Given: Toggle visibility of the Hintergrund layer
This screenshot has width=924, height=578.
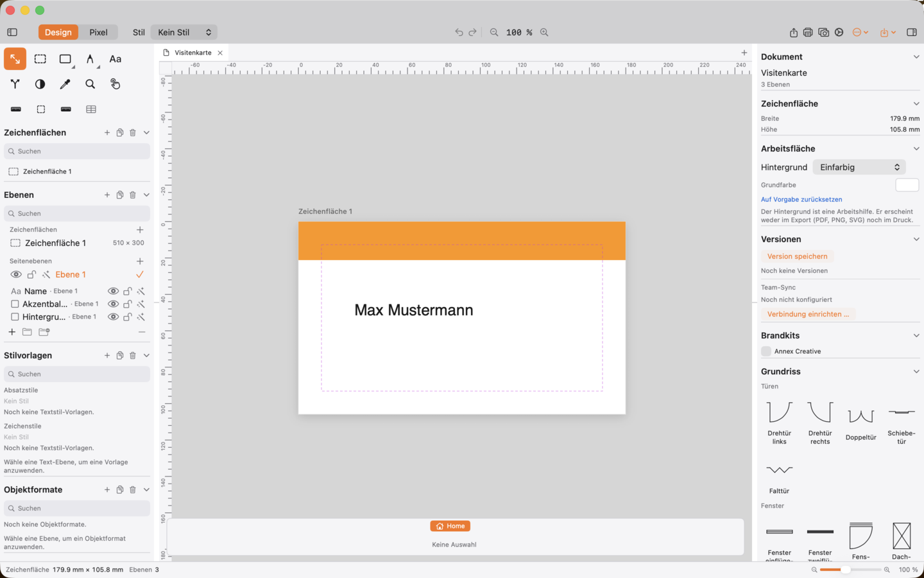Looking at the screenshot, I should point(113,317).
